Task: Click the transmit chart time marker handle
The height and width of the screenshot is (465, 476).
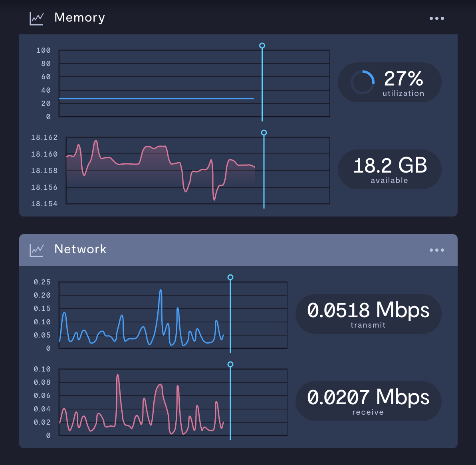Action: pyautogui.click(x=230, y=277)
